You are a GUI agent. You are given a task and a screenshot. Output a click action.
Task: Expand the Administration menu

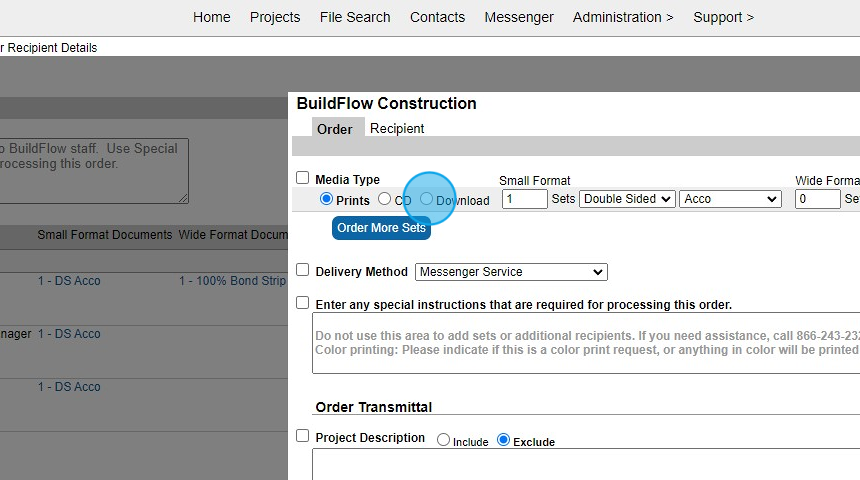tap(623, 17)
